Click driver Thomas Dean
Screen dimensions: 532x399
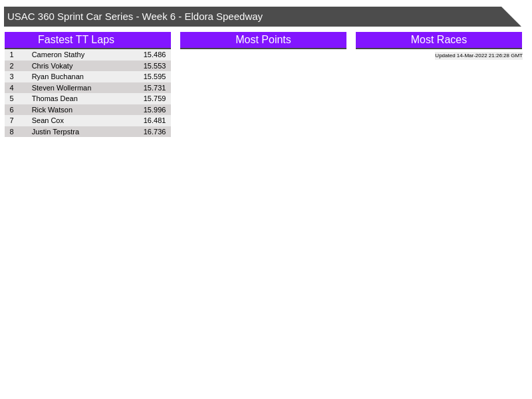coord(55,98)
